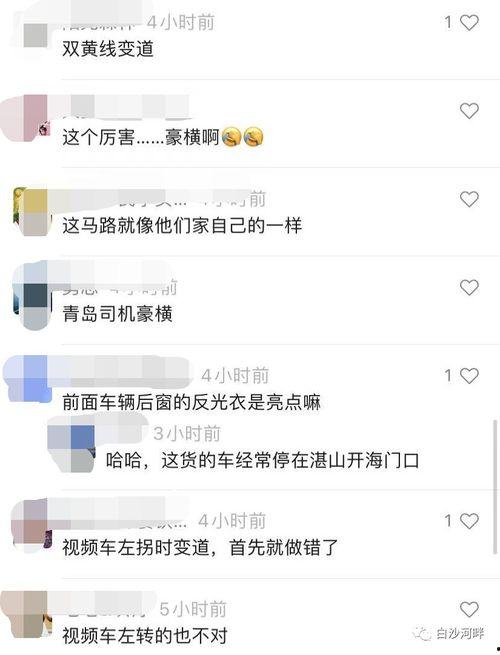The height and width of the screenshot is (655, 500).
Task: Like comment 视频车左拐时变道，首先就做错了
Action: coord(469,521)
